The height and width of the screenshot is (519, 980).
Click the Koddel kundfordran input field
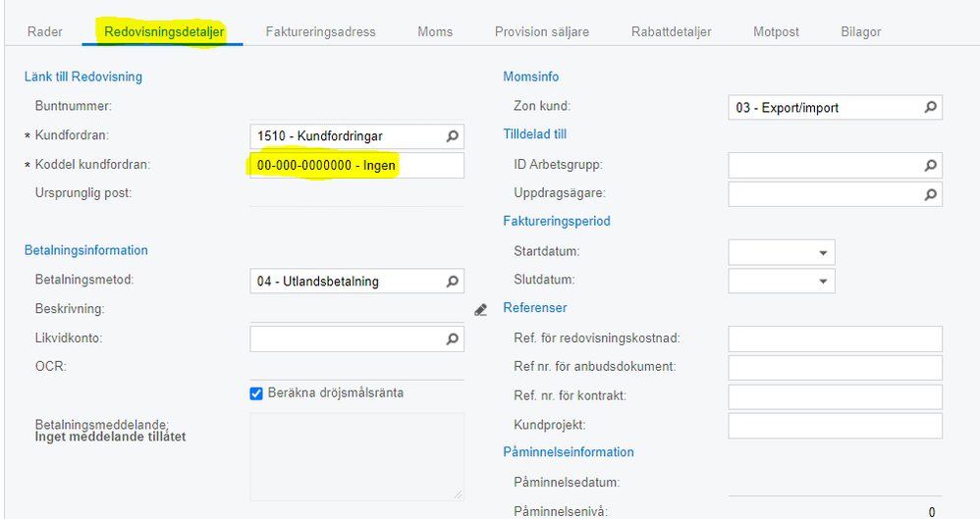[x=356, y=166]
